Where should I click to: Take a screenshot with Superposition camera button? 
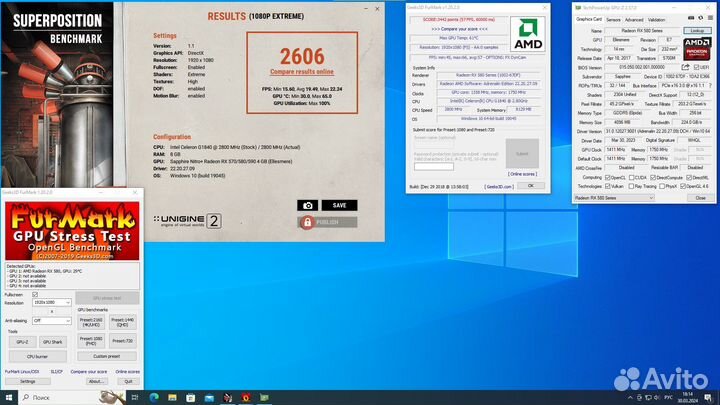tap(307, 205)
